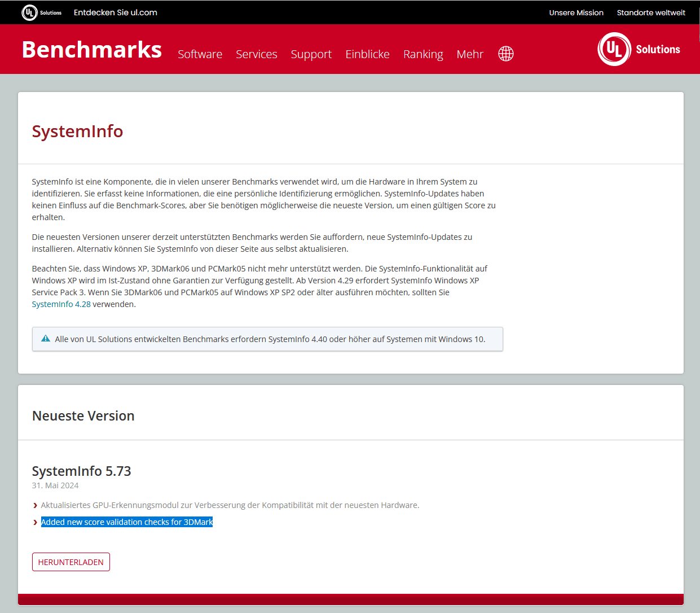The image size is (700, 613).
Task: Open the Standorte weltweit link
Action: pos(651,12)
